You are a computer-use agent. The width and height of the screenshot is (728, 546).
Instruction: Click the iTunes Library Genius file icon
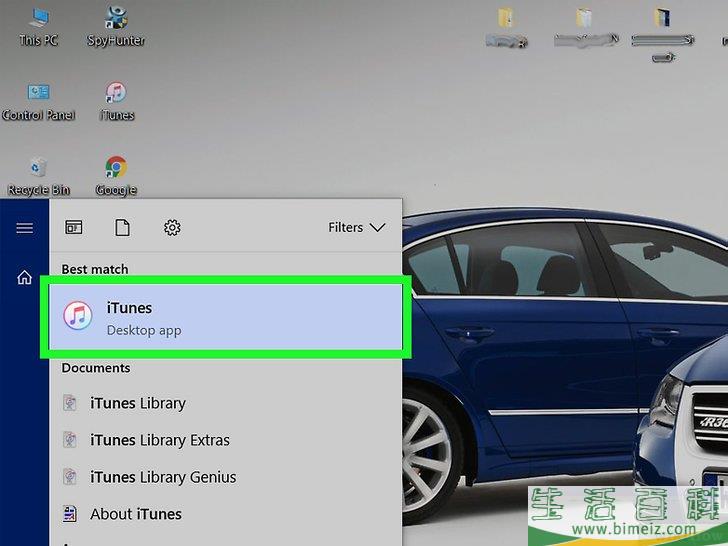(70, 477)
